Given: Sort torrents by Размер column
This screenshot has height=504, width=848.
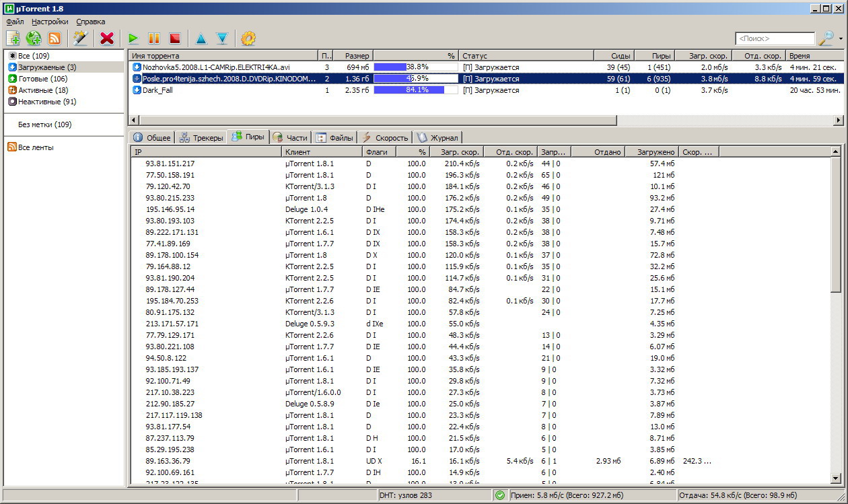Looking at the screenshot, I should point(353,56).
